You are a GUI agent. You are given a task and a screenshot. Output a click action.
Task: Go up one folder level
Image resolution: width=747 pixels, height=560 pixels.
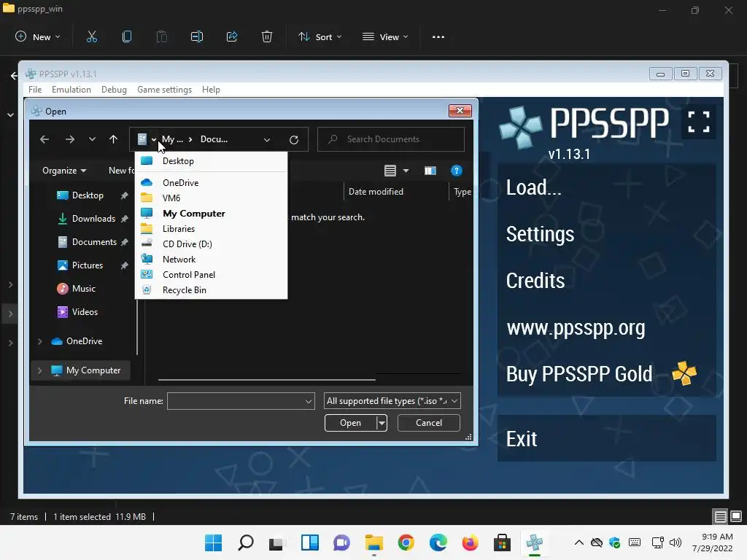tap(113, 139)
